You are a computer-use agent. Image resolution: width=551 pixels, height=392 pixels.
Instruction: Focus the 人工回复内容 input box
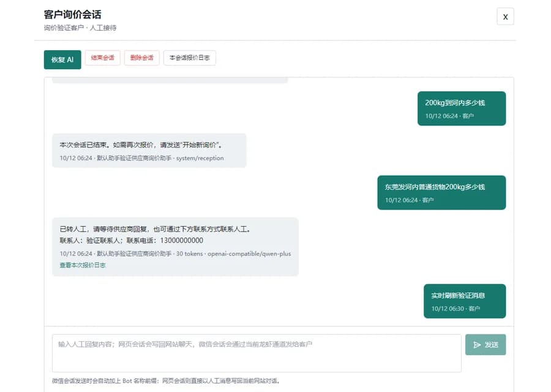click(257, 353)
